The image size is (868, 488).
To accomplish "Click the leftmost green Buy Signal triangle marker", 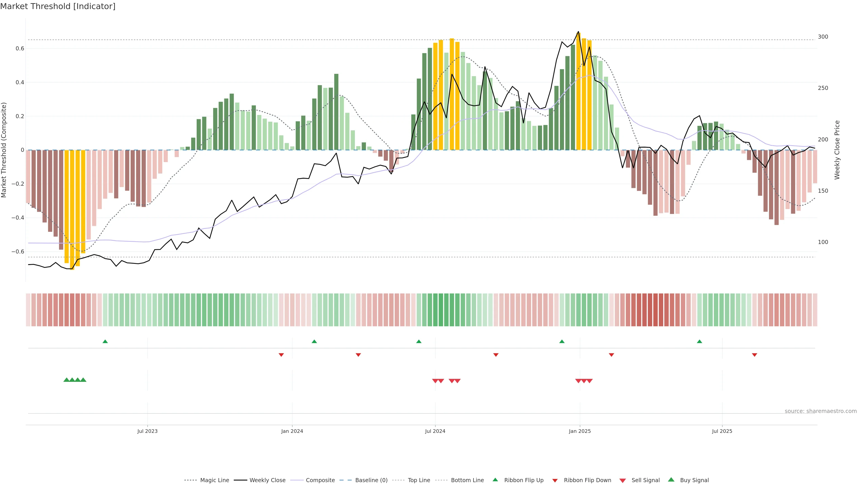I will tap(66, 380).
